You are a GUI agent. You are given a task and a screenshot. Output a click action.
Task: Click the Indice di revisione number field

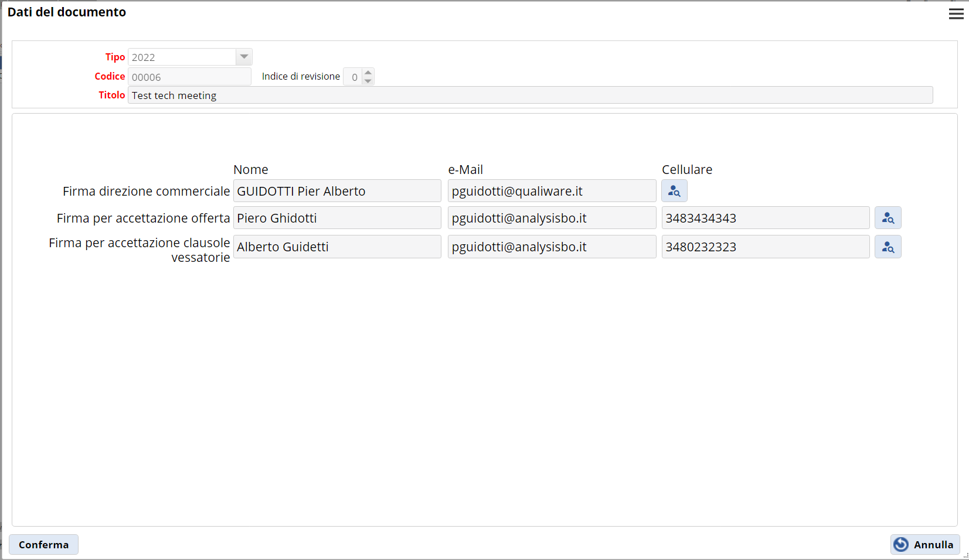tap(353, 77)
